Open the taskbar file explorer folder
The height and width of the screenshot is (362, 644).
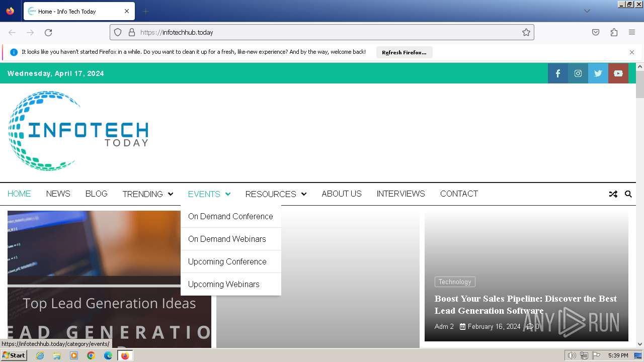[x=57, y=355]
